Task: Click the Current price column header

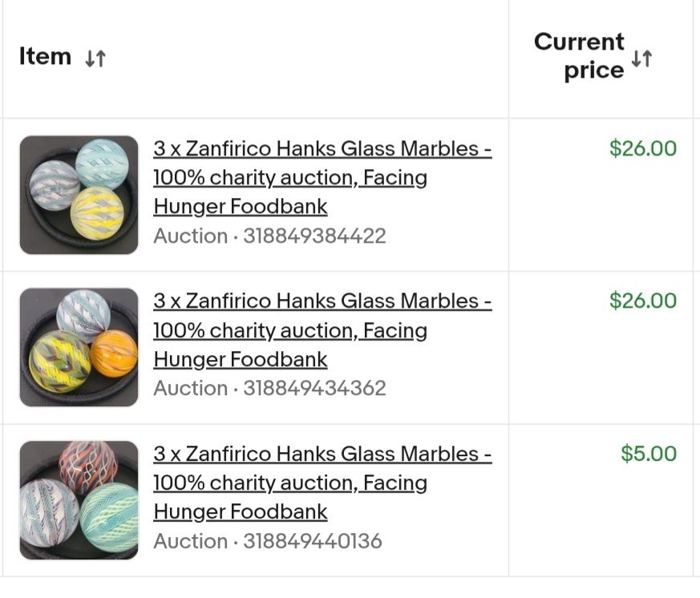Action: tap(579, 56)
